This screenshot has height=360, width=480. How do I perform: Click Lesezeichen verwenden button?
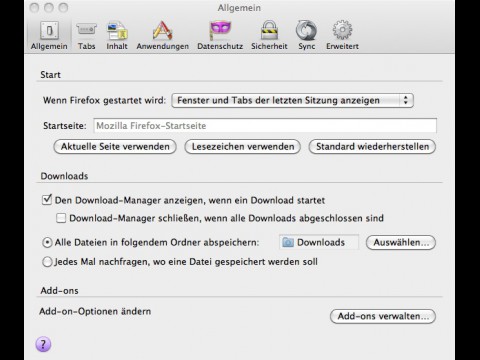coord(243,147)
